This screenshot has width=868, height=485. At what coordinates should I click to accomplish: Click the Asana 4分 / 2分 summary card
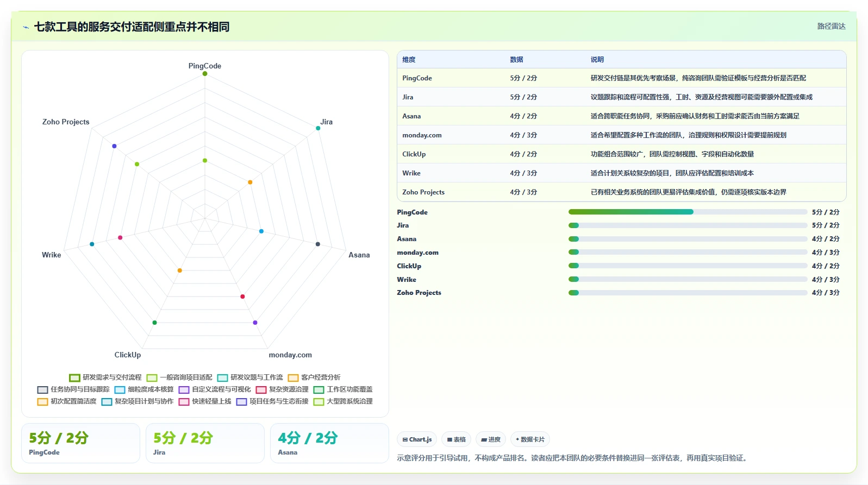[329, 443]
